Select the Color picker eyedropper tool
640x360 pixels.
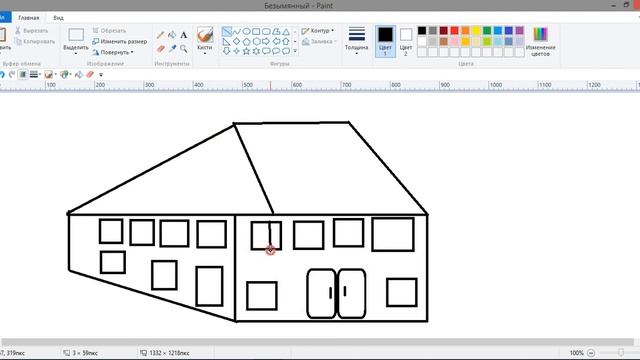172,49
